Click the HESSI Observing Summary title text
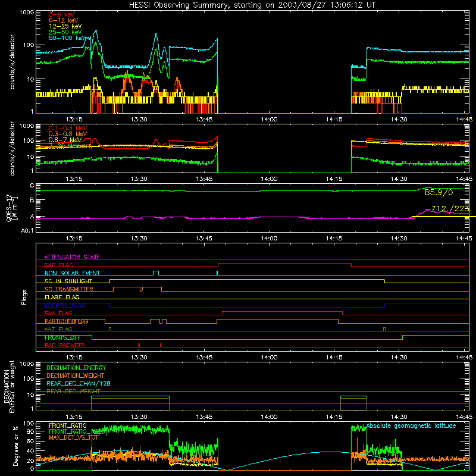This screenshot has width=476, height=476. click(252, 5)
